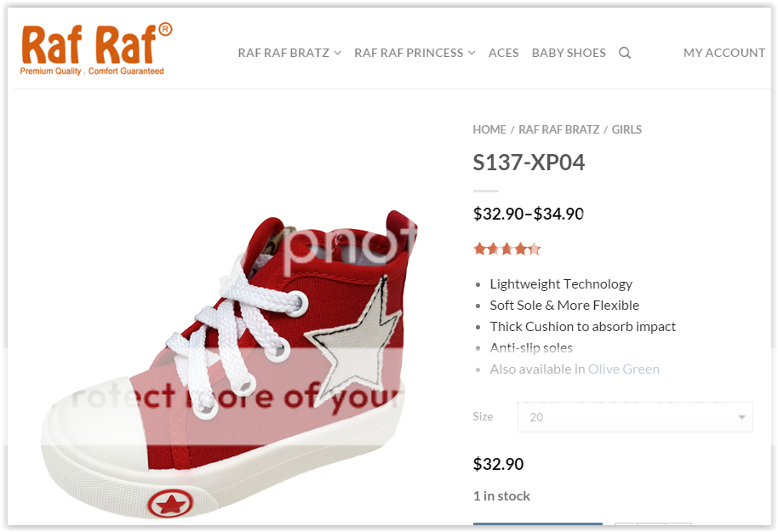This screenshot has height=532, width=778.
Task: Go to the ACES menu item
Action: pos(503,53)
